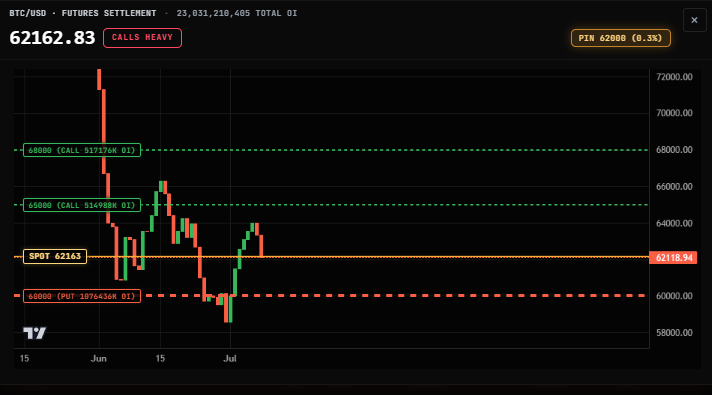Click the 23,031,210,405 TOTAL OI text
Screen dimensions: 712x395
click(237, 13)
